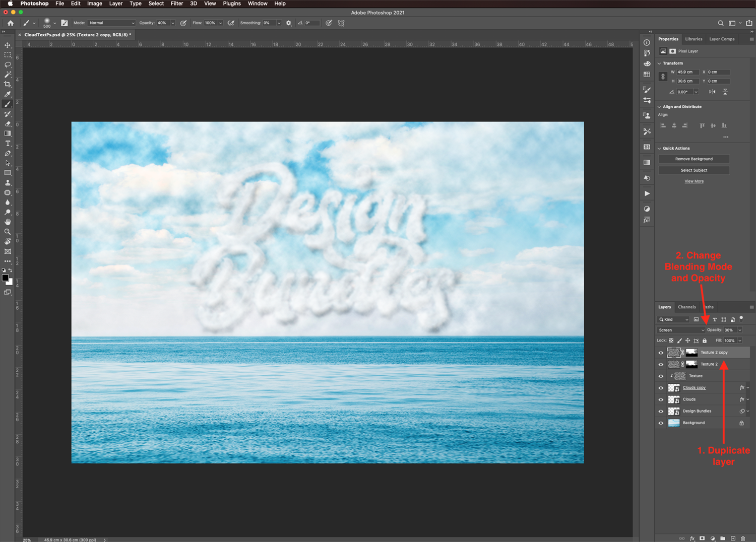Screen dimensions: 756x542
Task: Toggle lock transparent pixels
Action: pos(671,341)
